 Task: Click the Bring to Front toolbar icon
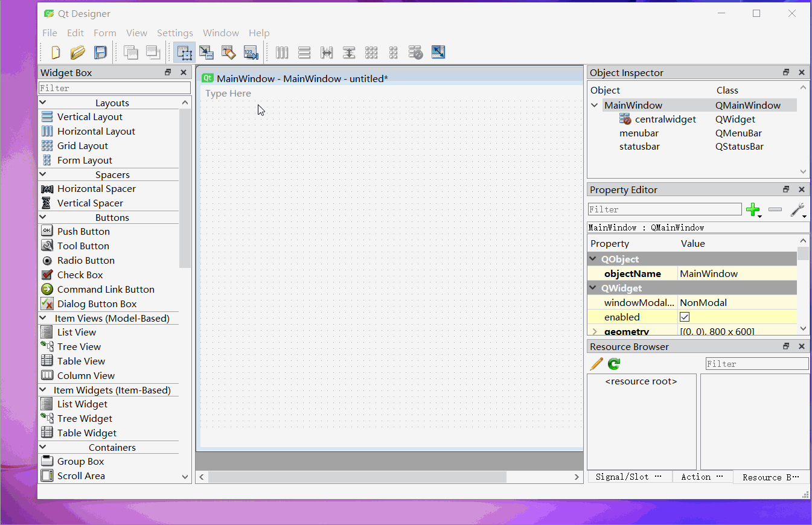click(153, 52)
